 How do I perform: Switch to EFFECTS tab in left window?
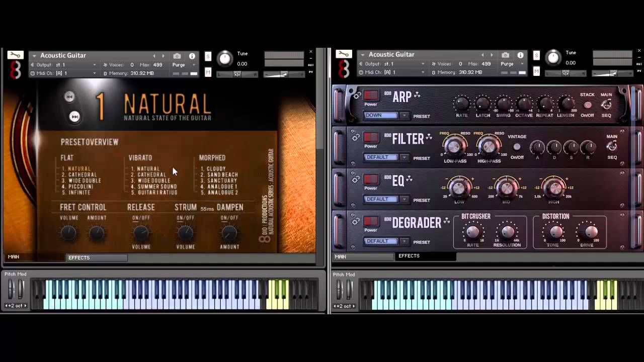[x=97, y=258]
